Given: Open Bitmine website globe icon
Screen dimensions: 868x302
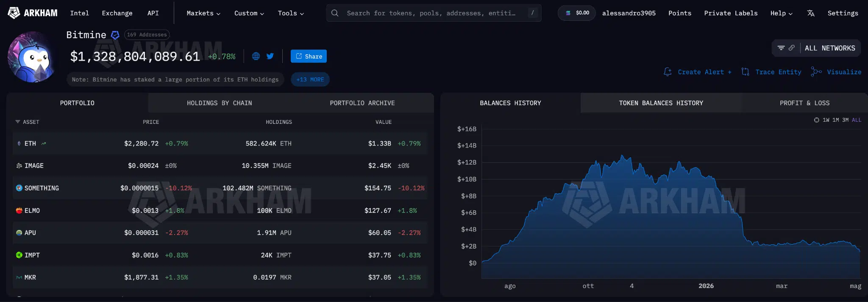Looking at the screenshot, I should (x=256, y=56).
